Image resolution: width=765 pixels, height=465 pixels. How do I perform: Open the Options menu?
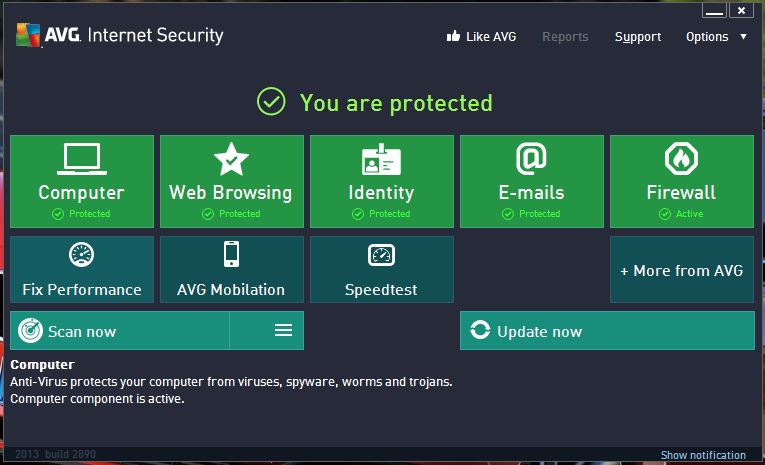[707, 37]
